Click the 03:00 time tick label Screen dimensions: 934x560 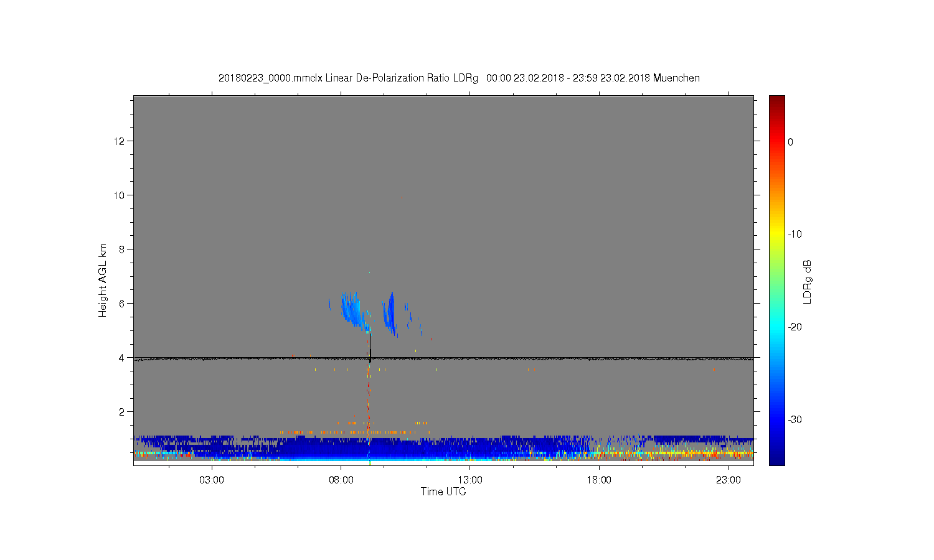coord(212,480)
